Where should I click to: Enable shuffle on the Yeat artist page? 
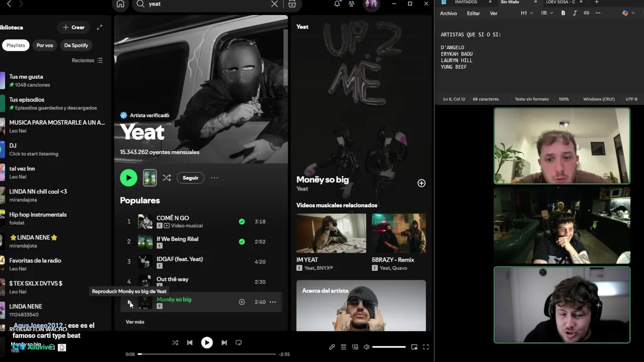[167, 177]
